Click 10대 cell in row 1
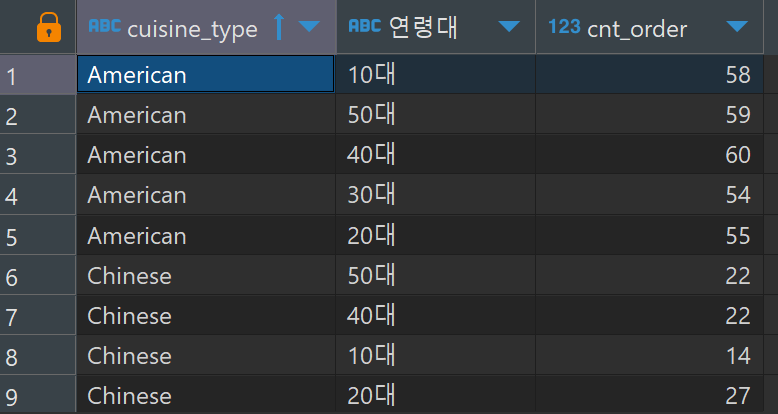This screenshot has width=778, height=414. [x=436, y=74]
